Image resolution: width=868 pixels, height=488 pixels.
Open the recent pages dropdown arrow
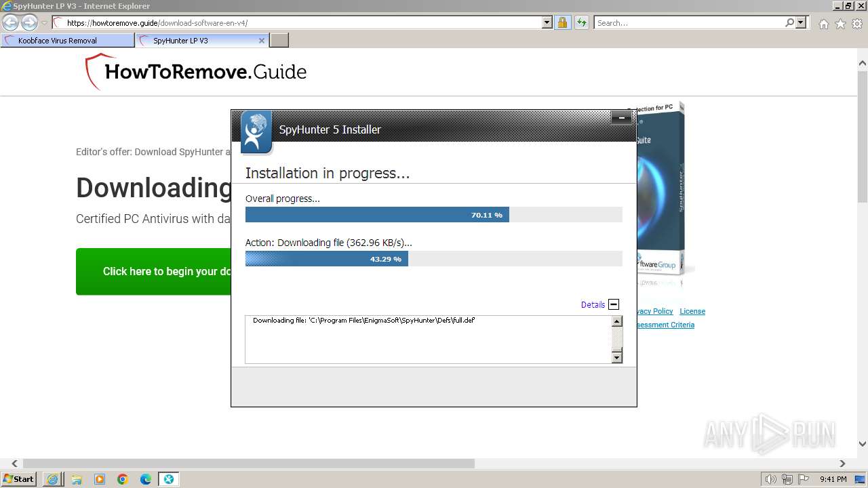(44, 23)
